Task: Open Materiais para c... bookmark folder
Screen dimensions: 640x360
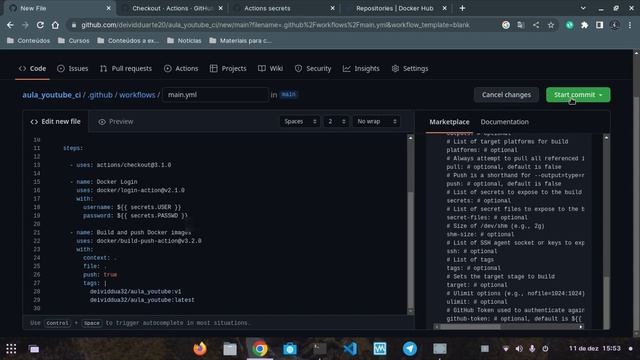Action: coord(240,40)
